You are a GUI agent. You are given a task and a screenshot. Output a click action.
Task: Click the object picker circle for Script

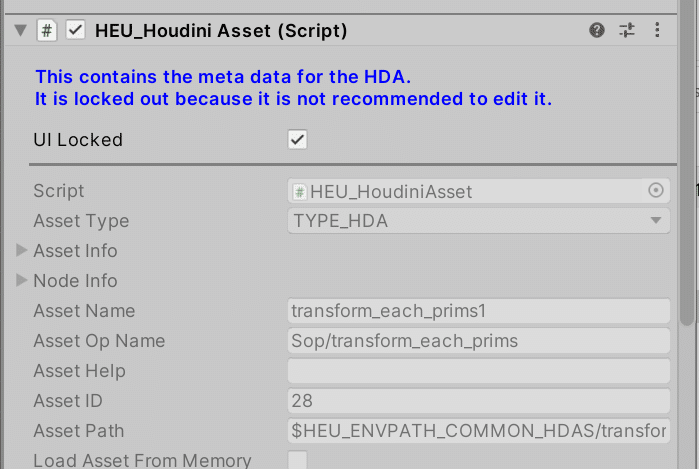point(655,191)
